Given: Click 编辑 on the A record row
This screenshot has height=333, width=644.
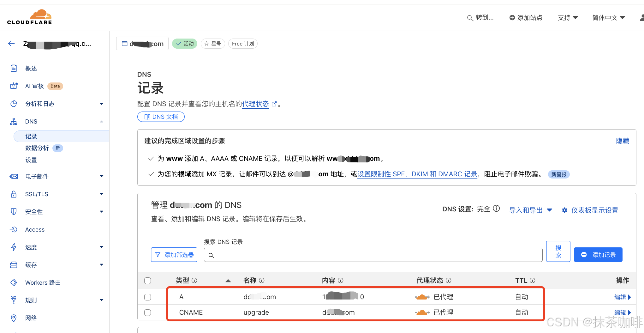Looking at the screenshot, I should [x=623, y=297].
